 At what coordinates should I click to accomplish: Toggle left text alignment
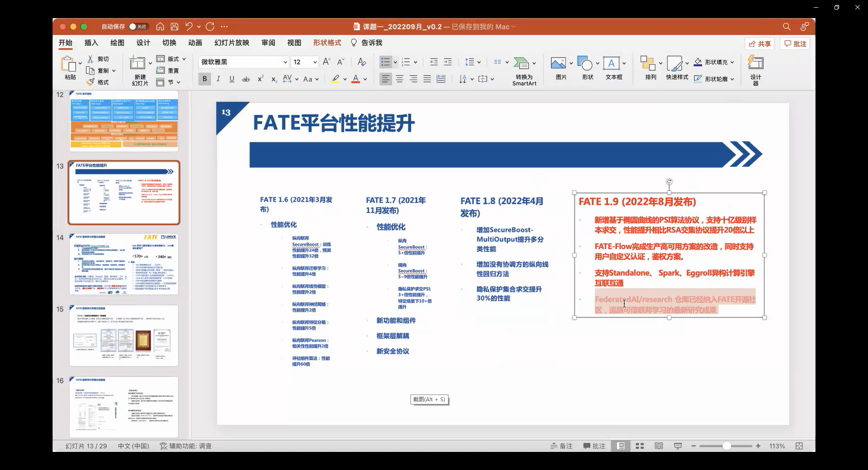tap(385, 79)
